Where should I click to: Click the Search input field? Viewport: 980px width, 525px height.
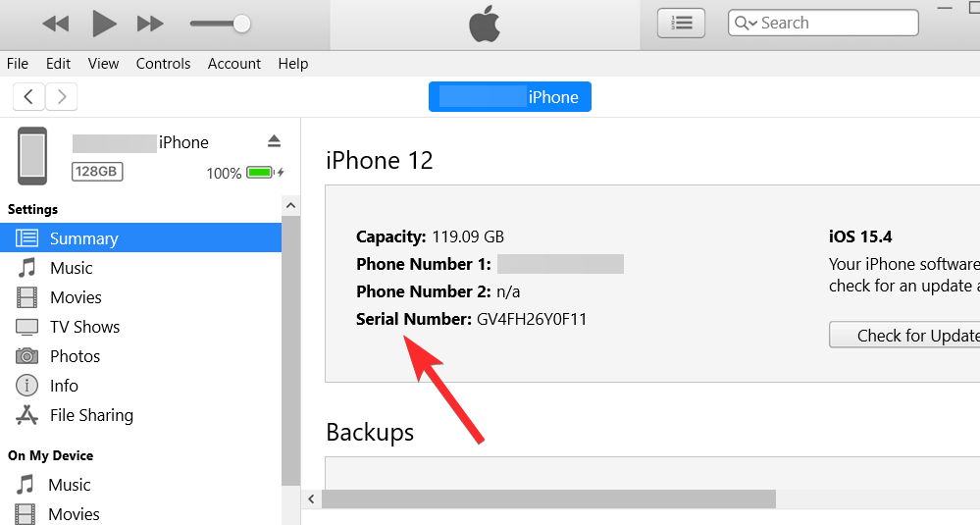[834, 23]
